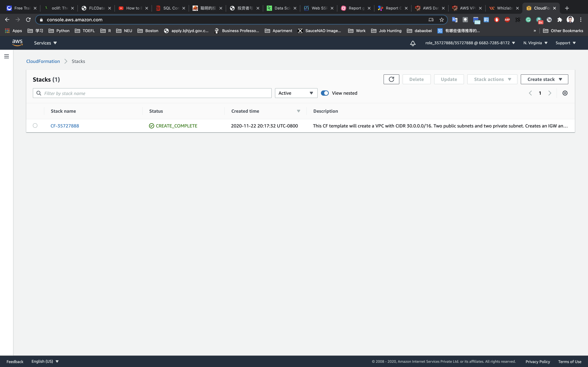Sort by Created time column arrow
This screenshot has height=367, width=588.
(x=298, y=111)
